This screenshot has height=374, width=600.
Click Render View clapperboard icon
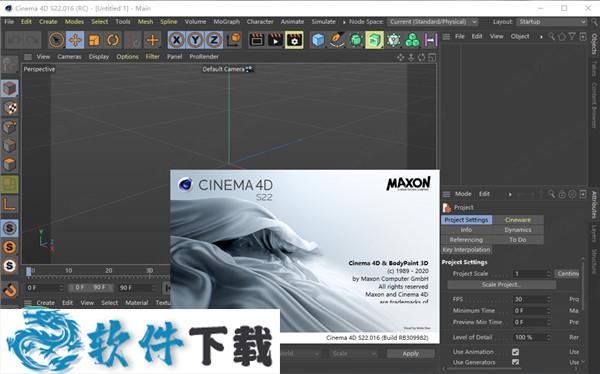pos(256,40)
